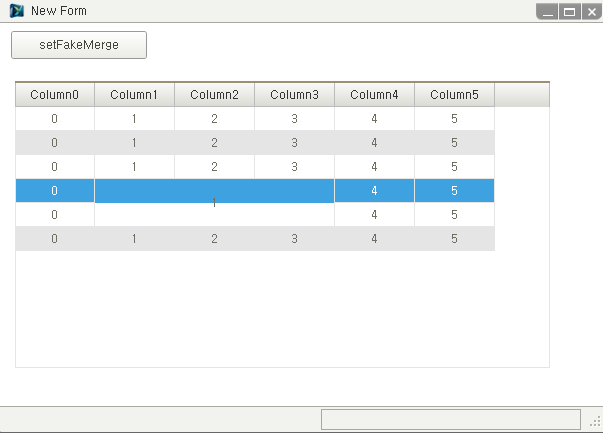
Task: Click the Column2 grid header
Action: tap(214, 95)
